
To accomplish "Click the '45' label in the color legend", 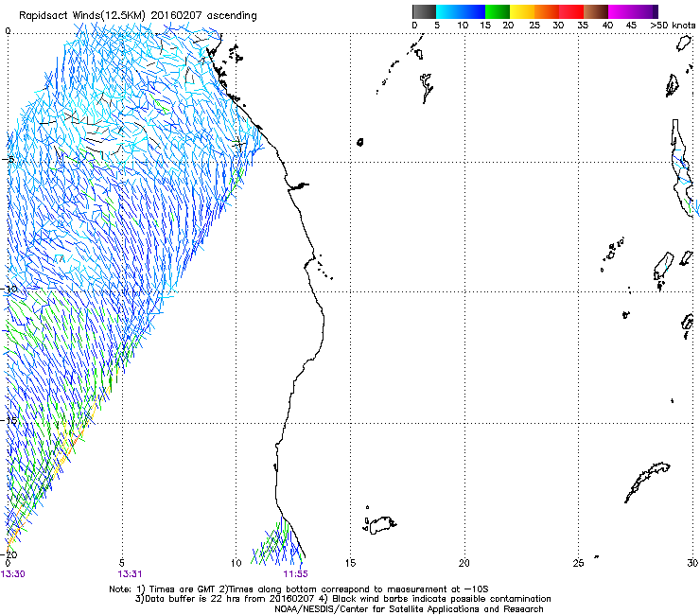I will 631,26.
